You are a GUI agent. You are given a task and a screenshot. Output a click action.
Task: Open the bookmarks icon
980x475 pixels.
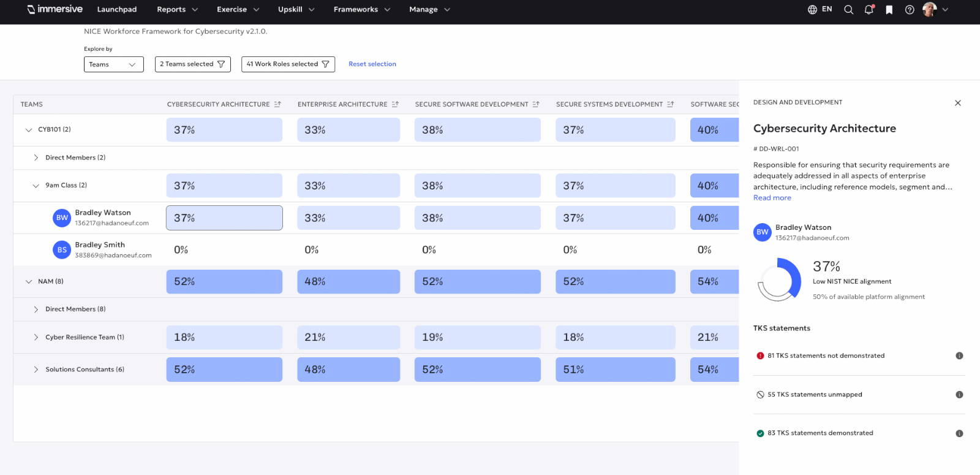(x=889, y=9)
